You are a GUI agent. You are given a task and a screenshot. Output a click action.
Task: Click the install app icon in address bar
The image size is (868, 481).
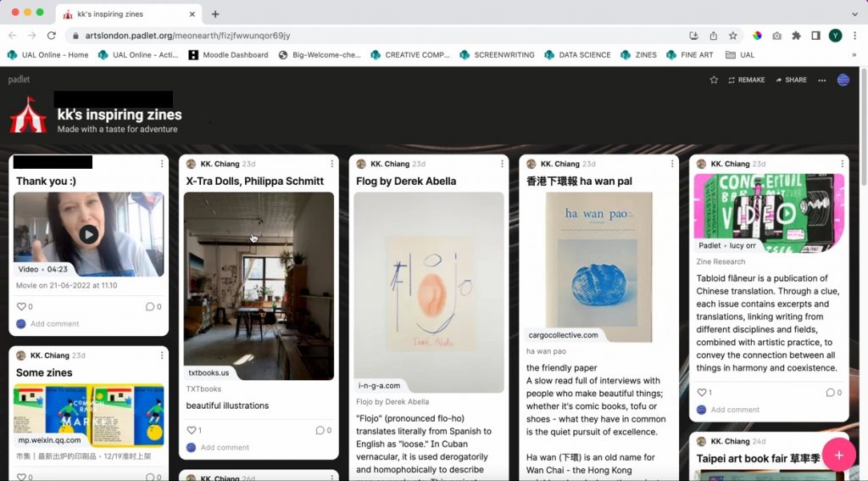(693, 36)
